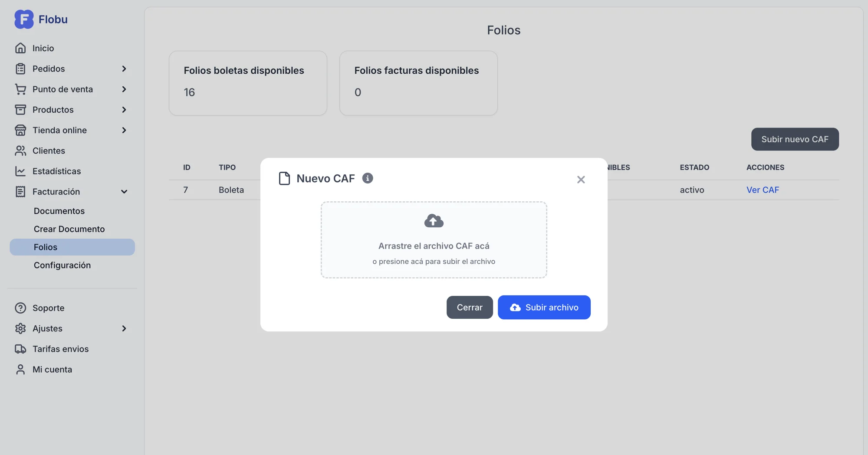The height and width of the screenshot is (455, 868).
Task: Expand the Ajustes submenu chevron
Action: coord(124,329)
